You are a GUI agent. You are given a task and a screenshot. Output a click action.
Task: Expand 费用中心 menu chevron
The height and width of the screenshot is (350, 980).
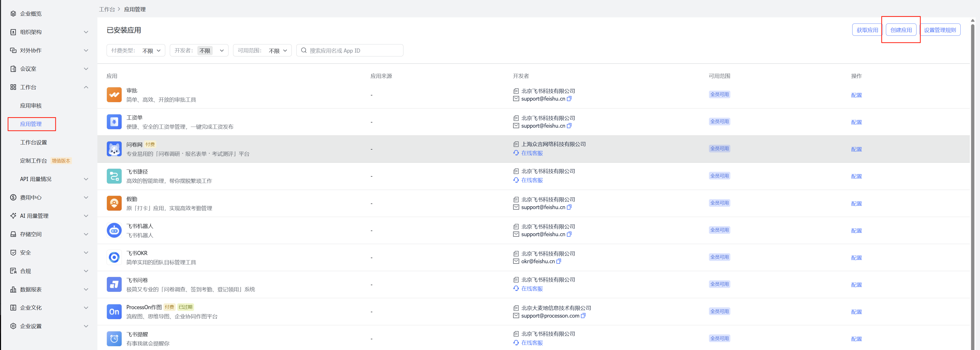[86, 197]
